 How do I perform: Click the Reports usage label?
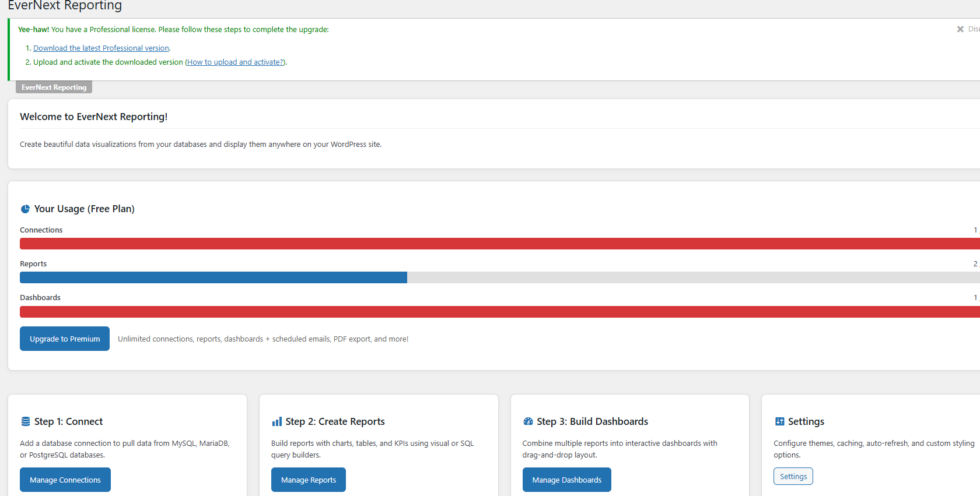pyautogui.click(x=33, y=264)
